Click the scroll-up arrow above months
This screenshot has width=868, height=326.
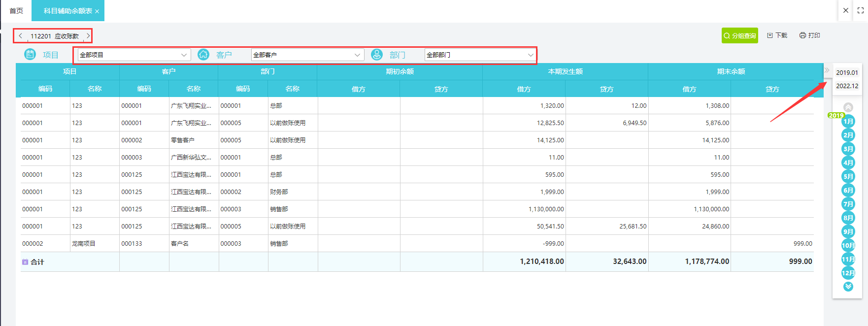[848, 107]
